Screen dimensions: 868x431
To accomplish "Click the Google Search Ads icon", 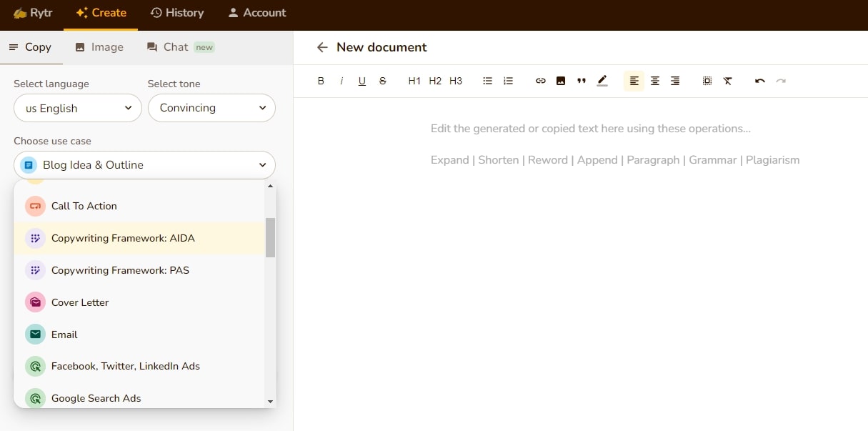I will [35, 398].
